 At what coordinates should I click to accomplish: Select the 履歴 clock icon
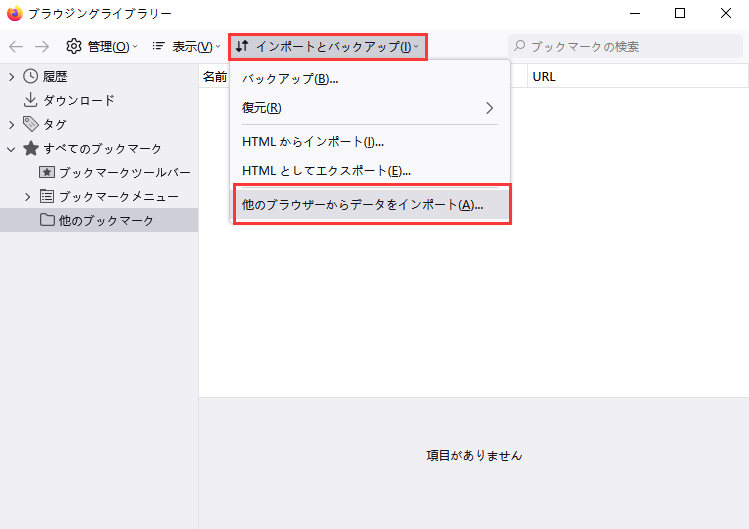point(30,76)
